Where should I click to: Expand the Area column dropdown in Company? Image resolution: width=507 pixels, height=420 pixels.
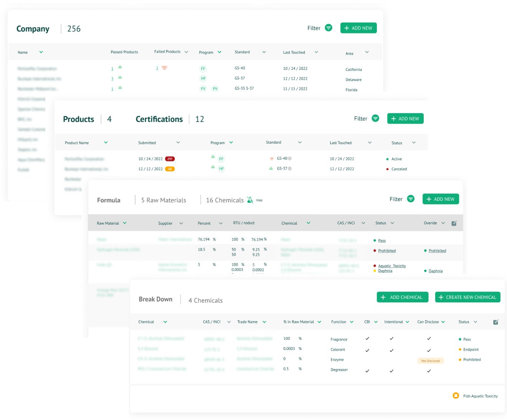[x=367, y=52]
